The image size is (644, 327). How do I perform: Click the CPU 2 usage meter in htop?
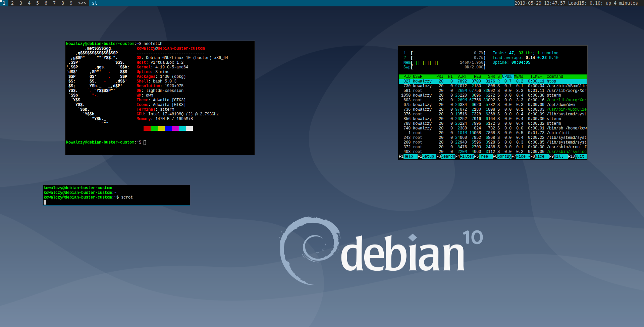[444, 58]
